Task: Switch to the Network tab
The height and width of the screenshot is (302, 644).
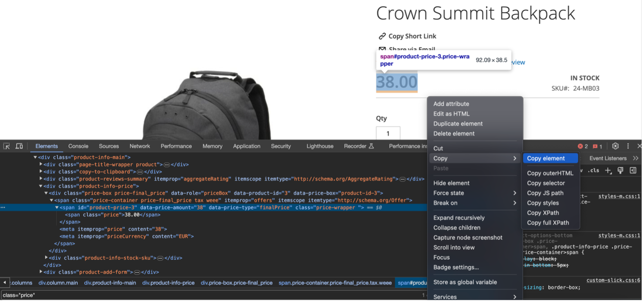Action: 140,146
